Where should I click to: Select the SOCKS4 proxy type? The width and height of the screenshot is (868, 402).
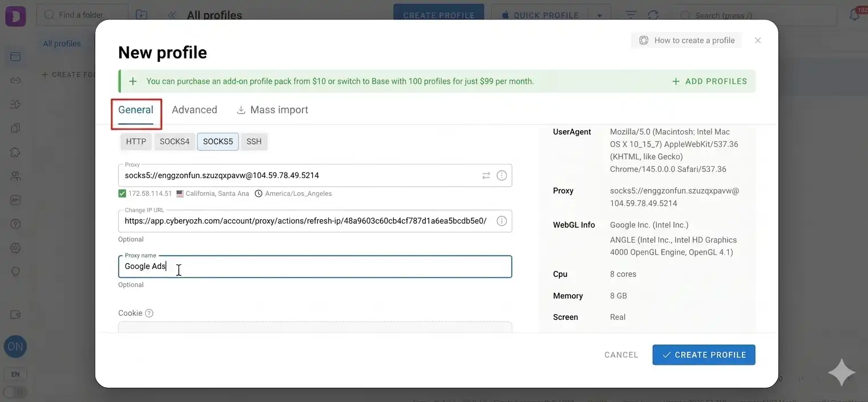tap(175, 142)
